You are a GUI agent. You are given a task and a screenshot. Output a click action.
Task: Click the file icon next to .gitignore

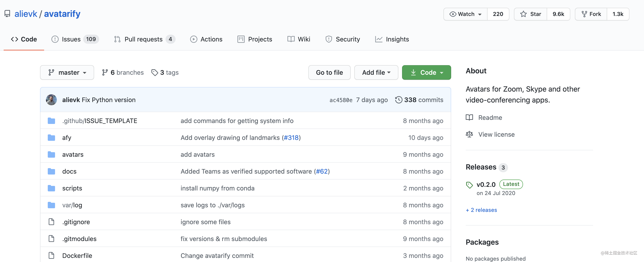(x=51, y=222)
